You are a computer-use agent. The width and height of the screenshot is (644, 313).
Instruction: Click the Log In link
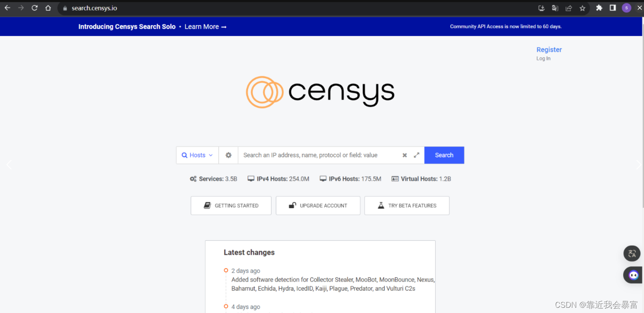[543, 58]
